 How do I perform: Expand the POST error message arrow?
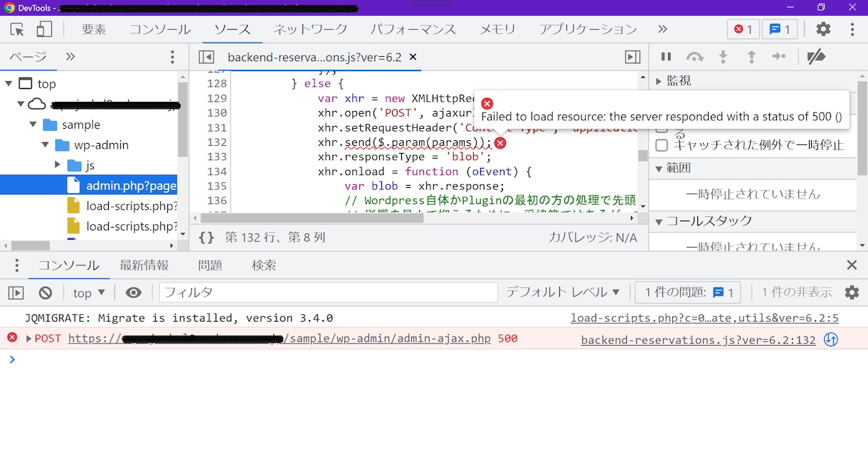pos(28,339)
